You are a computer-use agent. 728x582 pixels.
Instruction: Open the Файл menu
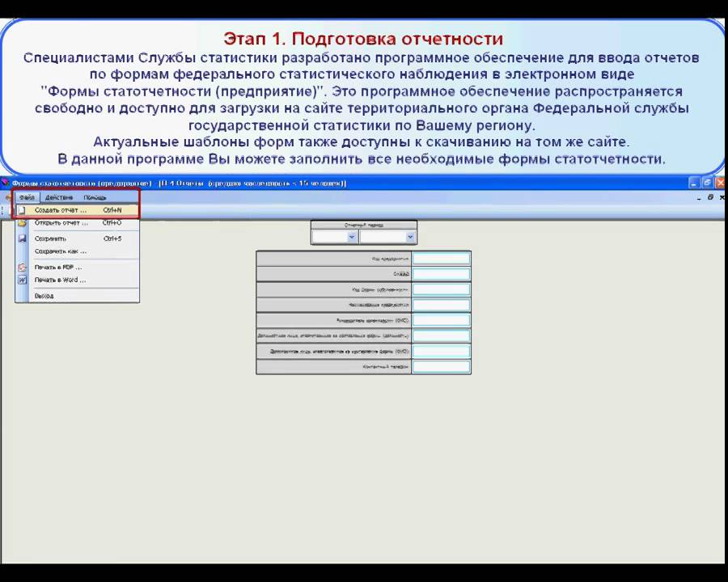[x=27, y=197]
